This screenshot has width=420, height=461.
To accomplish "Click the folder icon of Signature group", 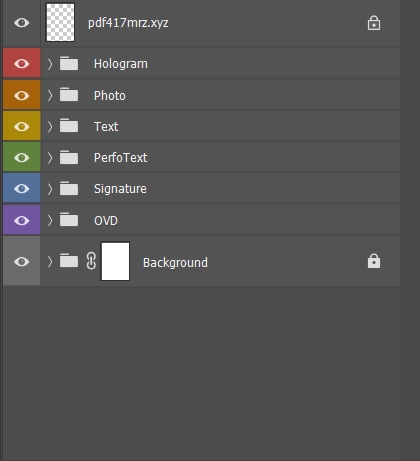I will 69,188.
